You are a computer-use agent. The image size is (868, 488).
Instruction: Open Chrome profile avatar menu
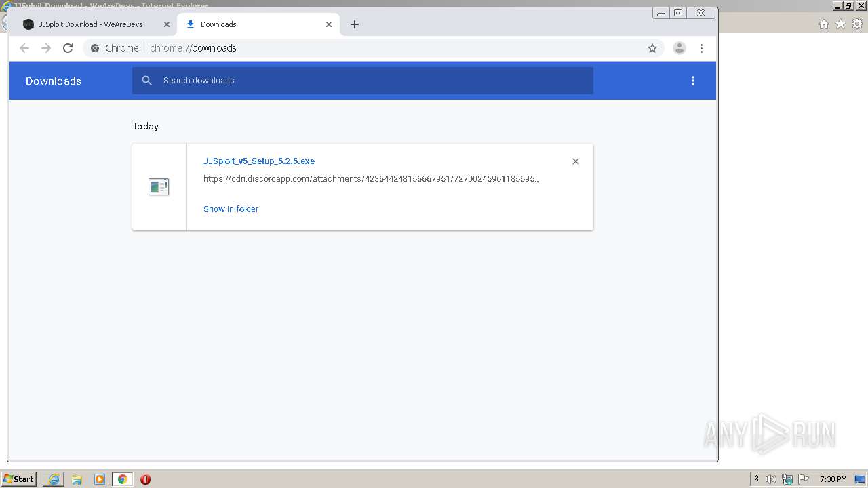click(679, 48)
